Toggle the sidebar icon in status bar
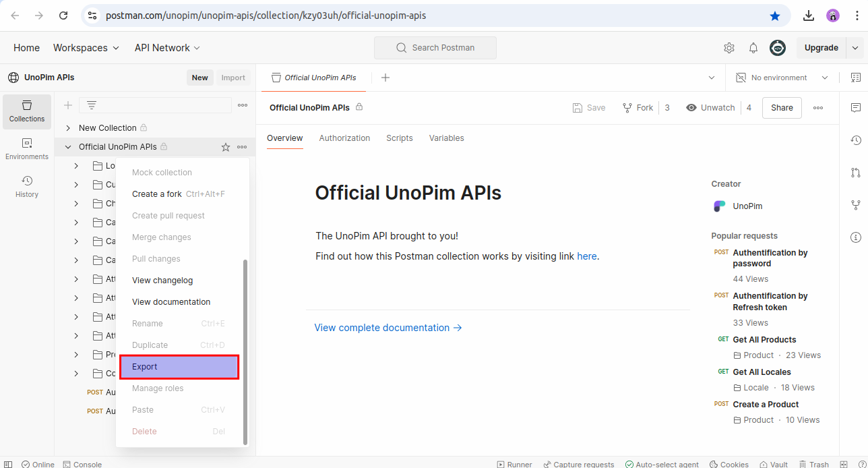 8,465
